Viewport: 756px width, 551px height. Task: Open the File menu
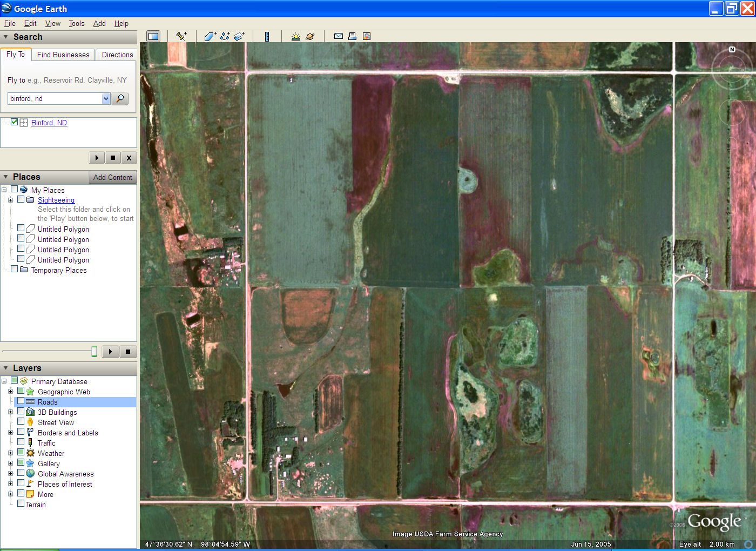pyautogui.click(x=10, y=23)
